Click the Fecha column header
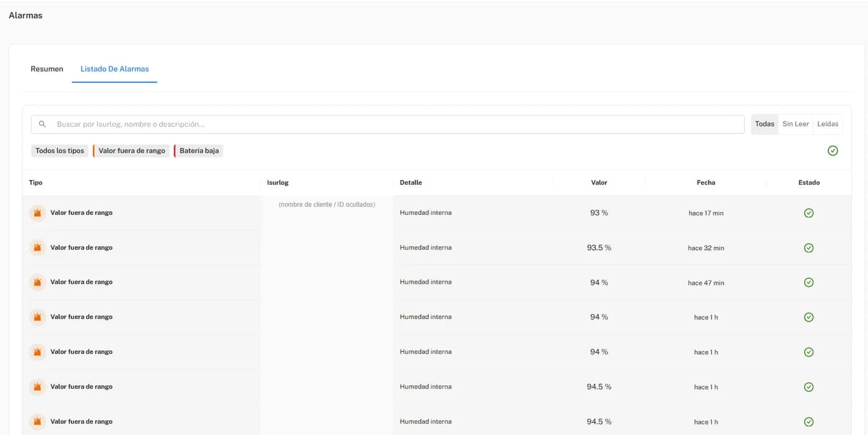868x435 pixels. [x=706, y=182]
